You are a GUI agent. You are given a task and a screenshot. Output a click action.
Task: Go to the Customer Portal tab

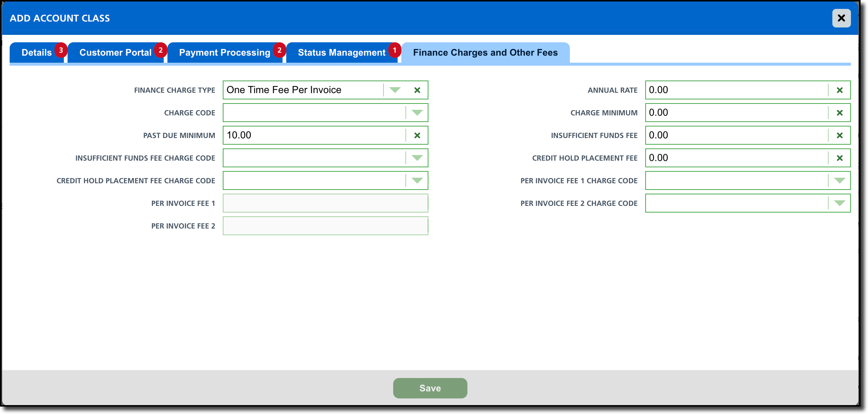coord(115,53)
